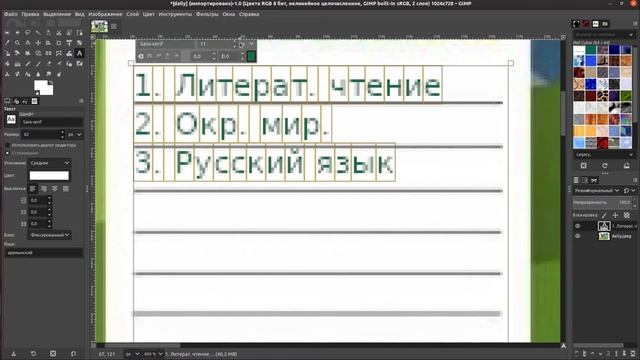
Task: Toggle the antialiasing checkbox
Action: coord(7,153)
